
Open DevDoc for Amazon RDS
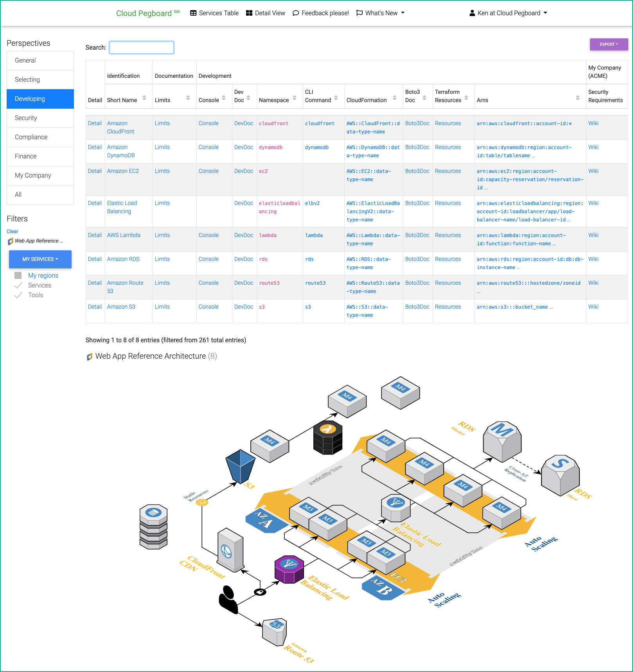click(x=244, y=259)
